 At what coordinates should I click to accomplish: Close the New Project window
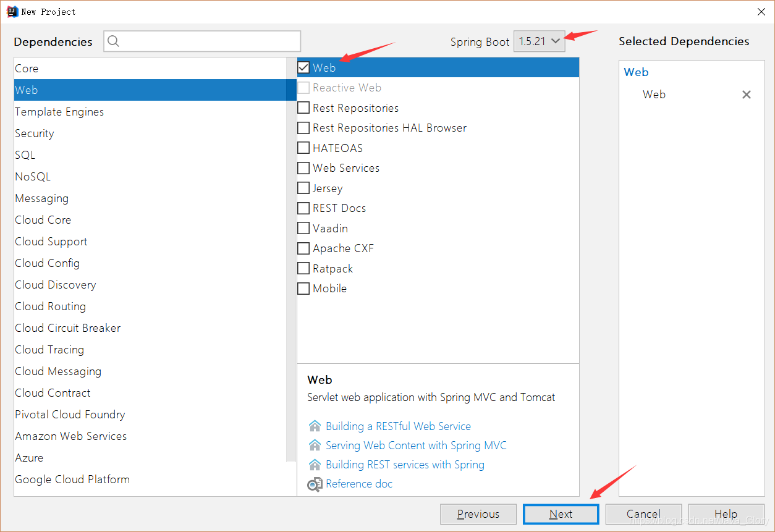(x=761, y=12)
